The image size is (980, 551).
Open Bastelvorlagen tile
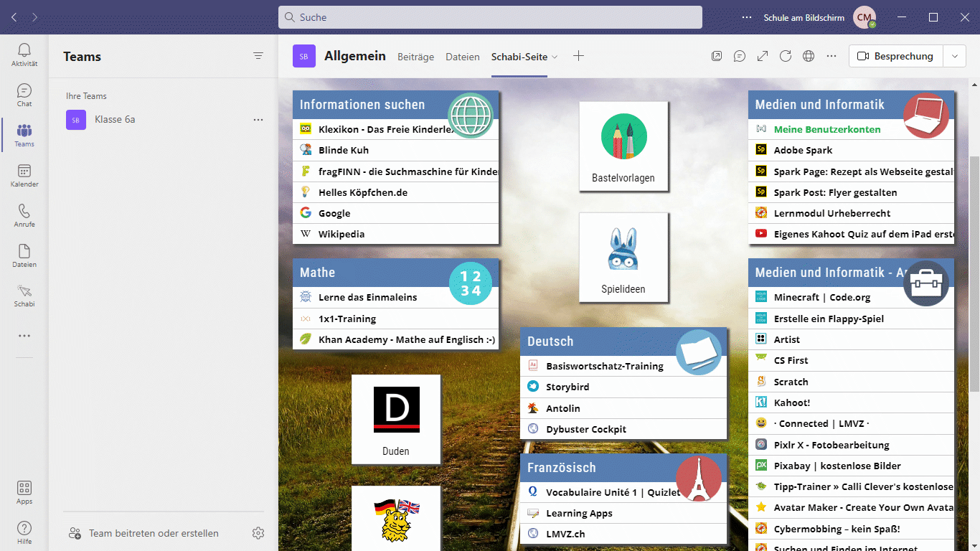(x=623, y=146)
